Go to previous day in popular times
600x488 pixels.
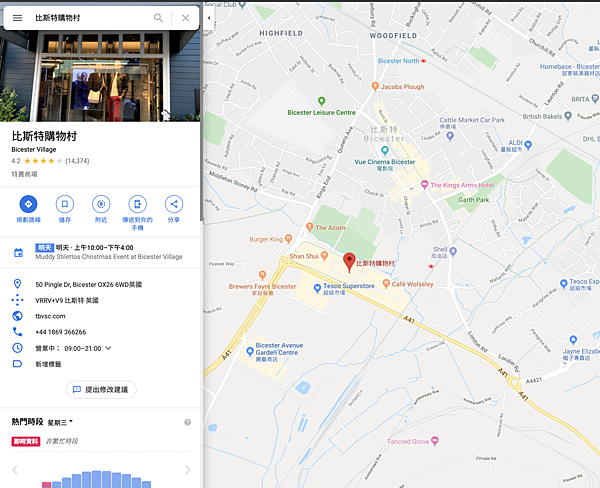(15, 470)
